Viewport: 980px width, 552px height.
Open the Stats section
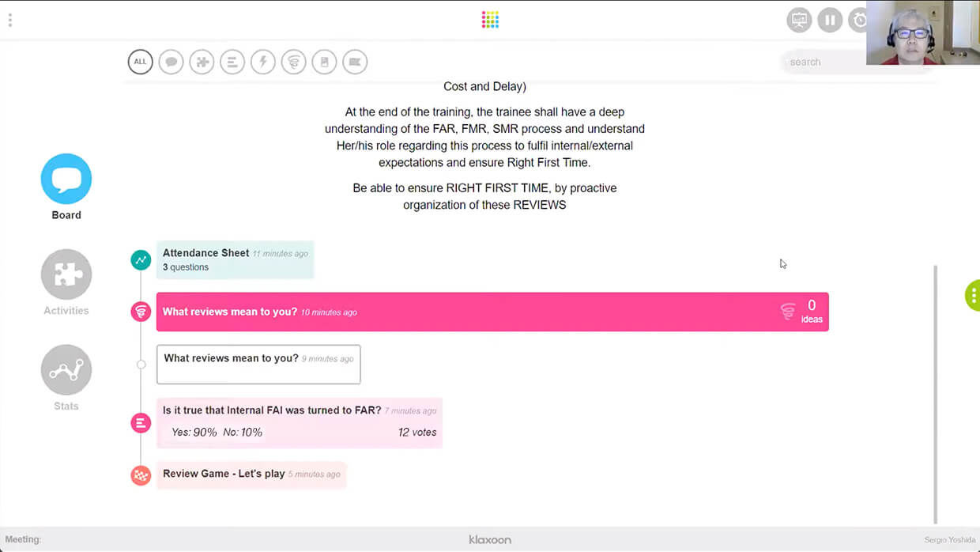click(x=66, y=370)
